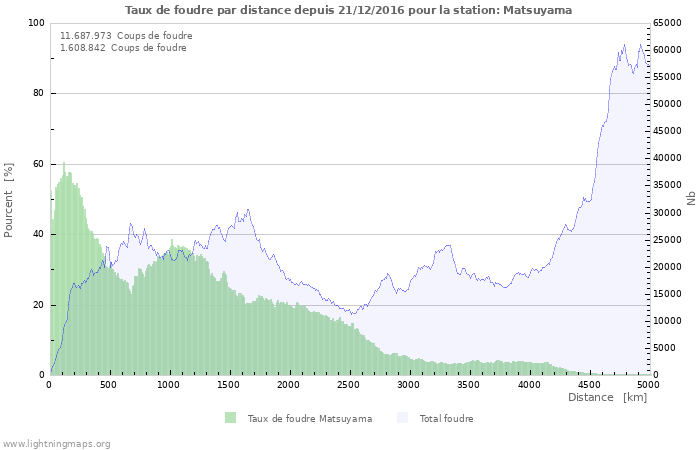Click the 60 label on the percent axis

tap(39, 164)
